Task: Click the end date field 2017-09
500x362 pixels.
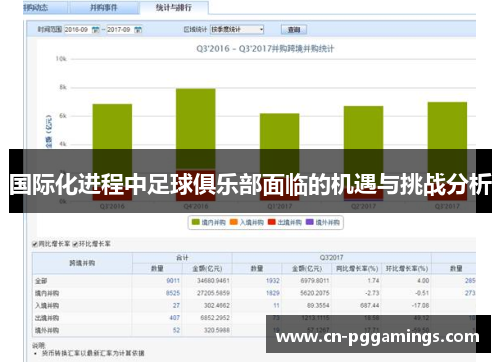Action: pyautogui.click(x=120, y=30)
